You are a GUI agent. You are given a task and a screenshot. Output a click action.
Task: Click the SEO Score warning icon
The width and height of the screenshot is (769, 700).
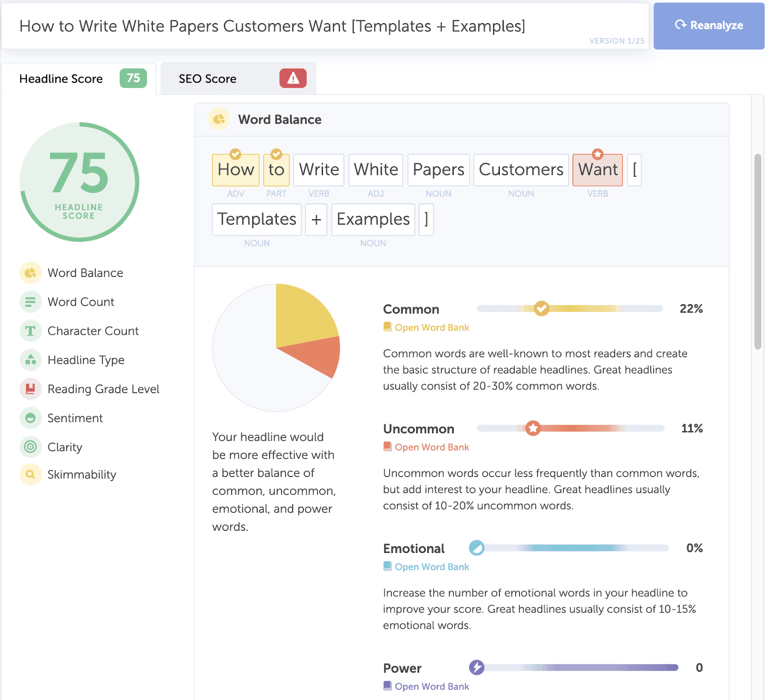coord(294,78)
